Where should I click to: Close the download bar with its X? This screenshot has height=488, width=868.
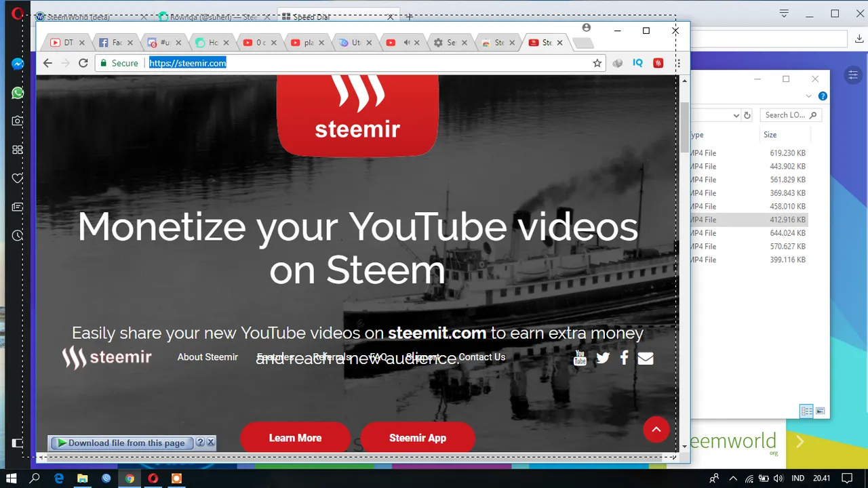coord(211,443)
